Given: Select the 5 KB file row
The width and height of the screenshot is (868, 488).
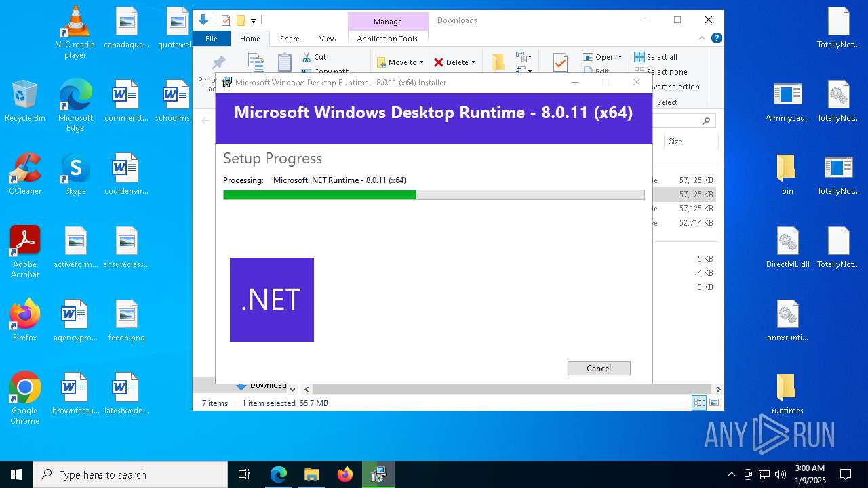Looking at the screenshot, I should (x=684, y=259).
